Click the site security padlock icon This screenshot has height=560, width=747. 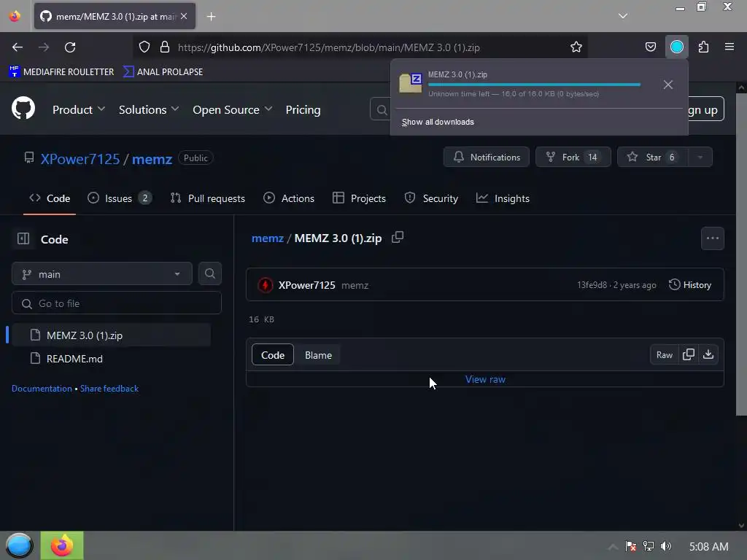coord(165,47)
